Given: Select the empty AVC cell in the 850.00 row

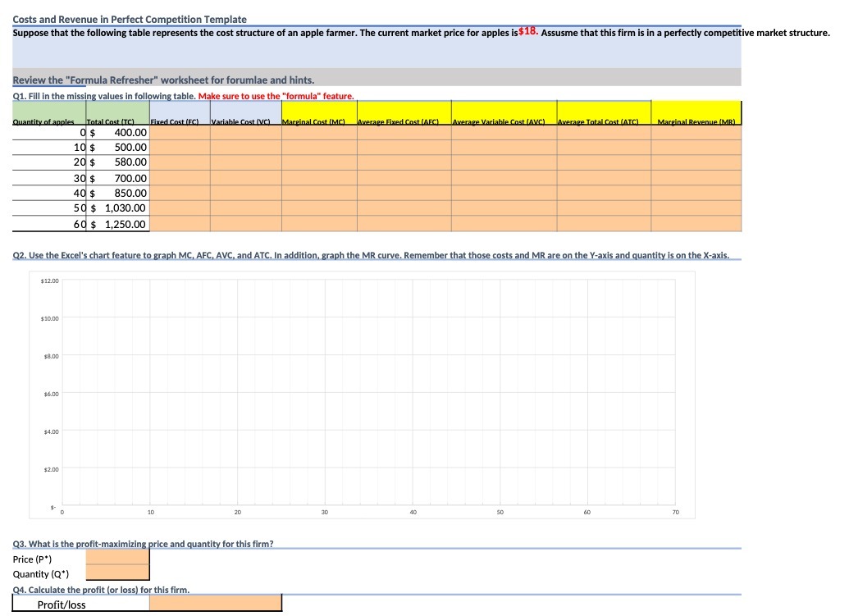Looking at the screenshot, I should 504,194.
